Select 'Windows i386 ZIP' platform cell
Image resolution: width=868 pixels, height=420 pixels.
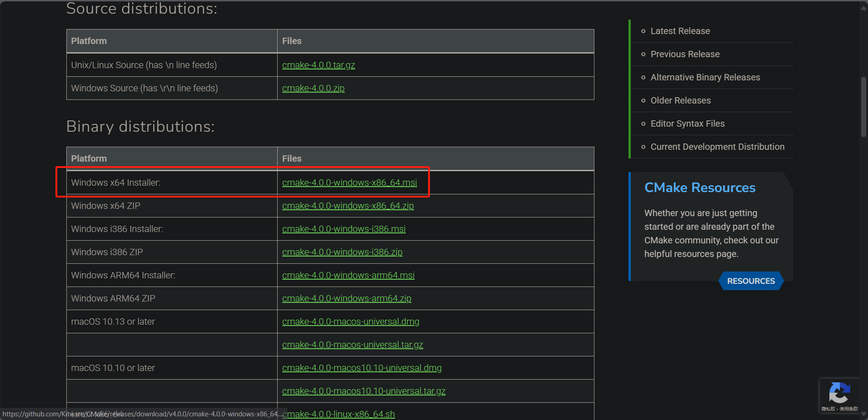(x=172, y=252)
